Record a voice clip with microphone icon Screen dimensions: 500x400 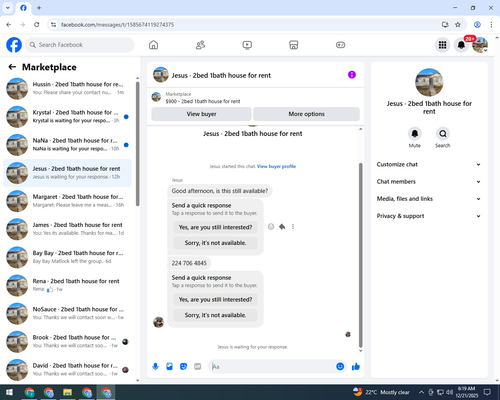tap(155, 367)
